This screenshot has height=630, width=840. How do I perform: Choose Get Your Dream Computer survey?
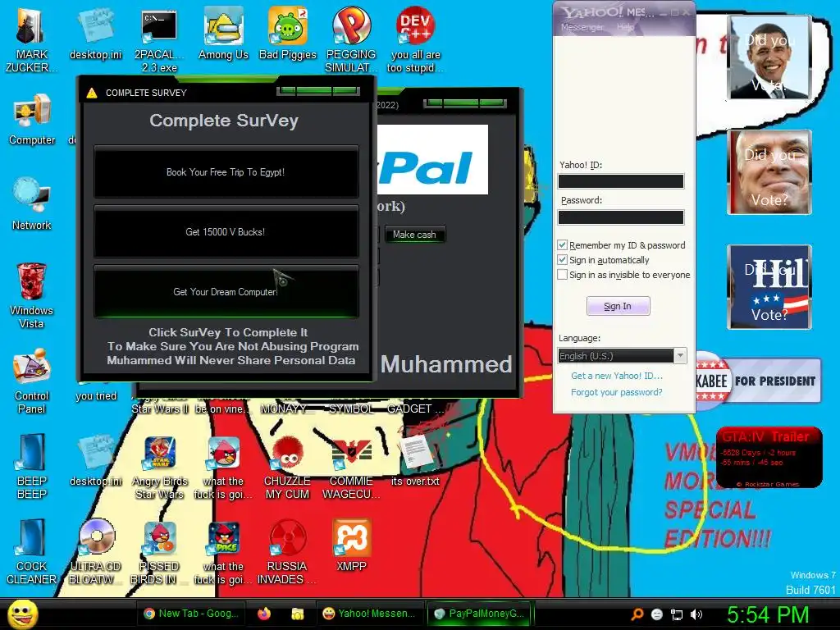click(x=226, y=292)
